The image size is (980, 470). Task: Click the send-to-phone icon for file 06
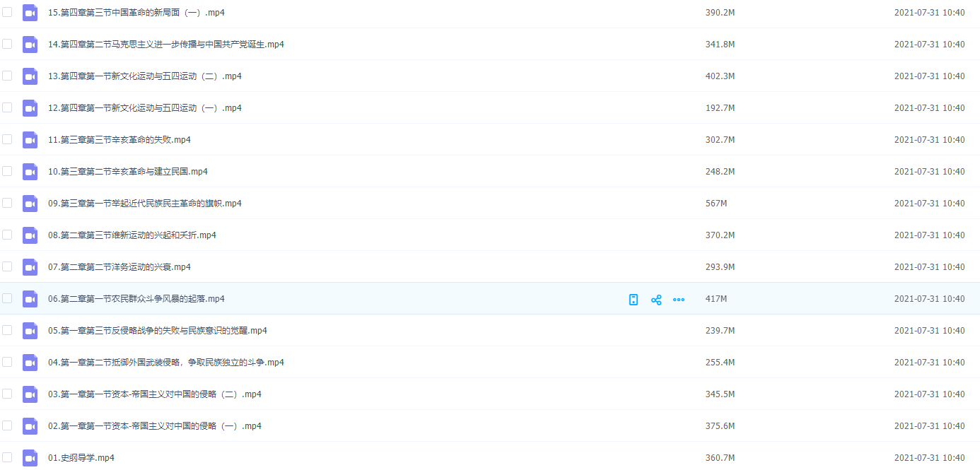tap(634, 300)
